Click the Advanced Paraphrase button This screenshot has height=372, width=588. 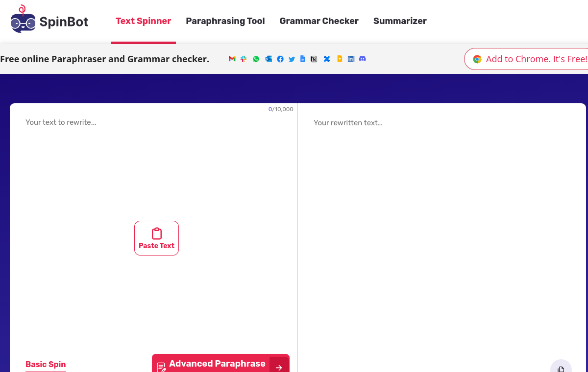coord(220,364)
